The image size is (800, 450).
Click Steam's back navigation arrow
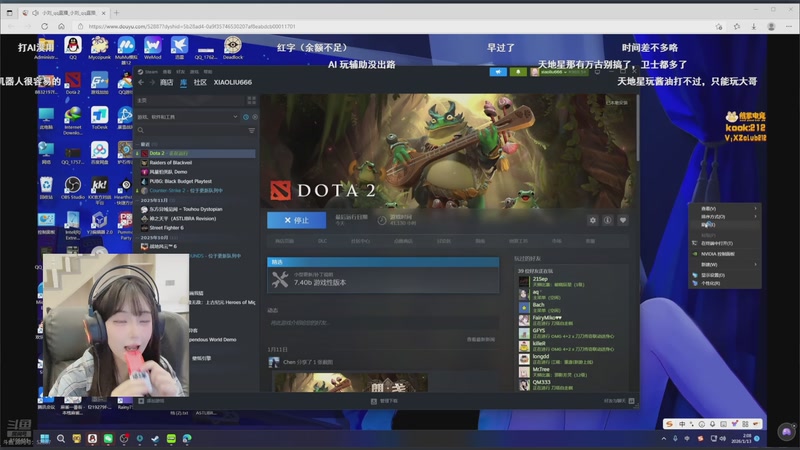click(141, 82)
